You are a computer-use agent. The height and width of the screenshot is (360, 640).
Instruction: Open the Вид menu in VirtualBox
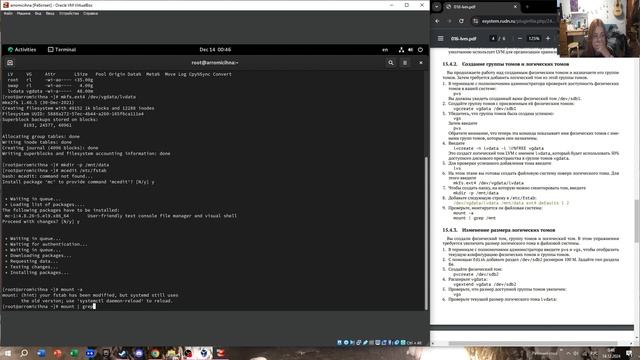38,13
